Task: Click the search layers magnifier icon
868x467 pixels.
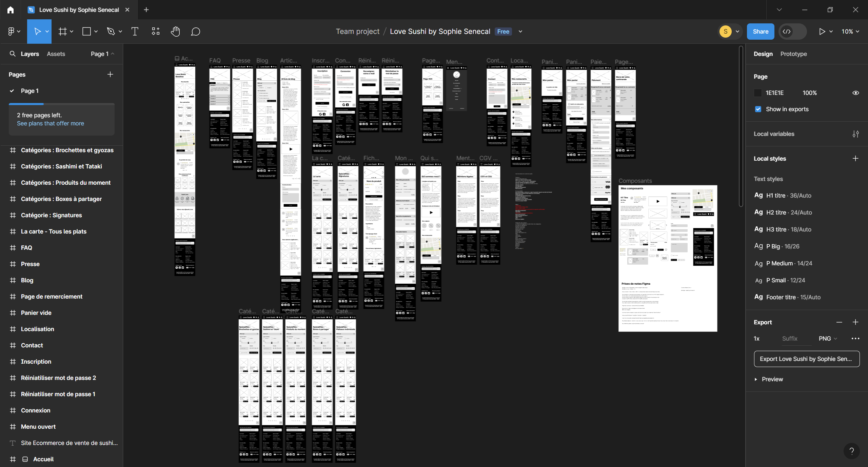Action: point(13,54)
